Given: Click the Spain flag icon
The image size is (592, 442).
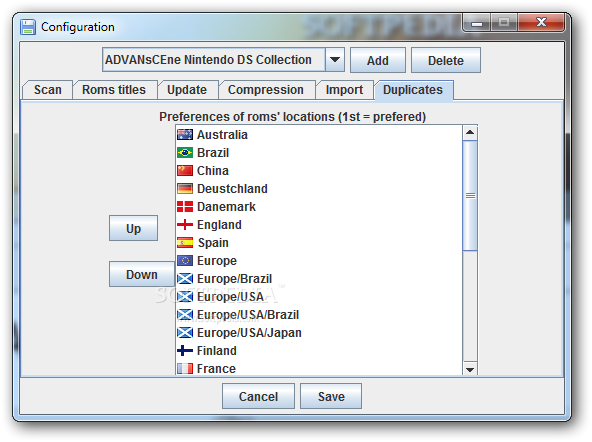Looking at the screenshot, I should (185, 243).
